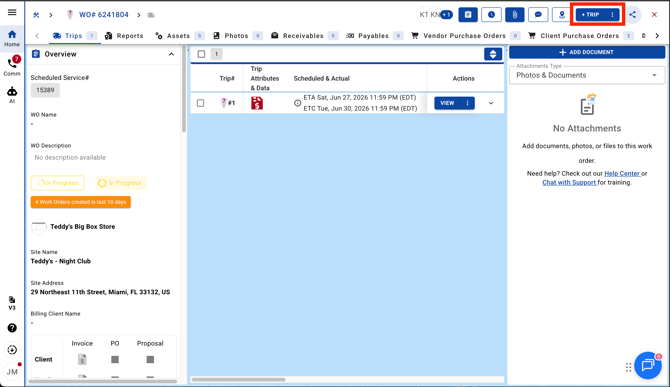Screen dimensions: 670x387
Task: Open the AI assistant sidebar item
Action: pos(12,95)
